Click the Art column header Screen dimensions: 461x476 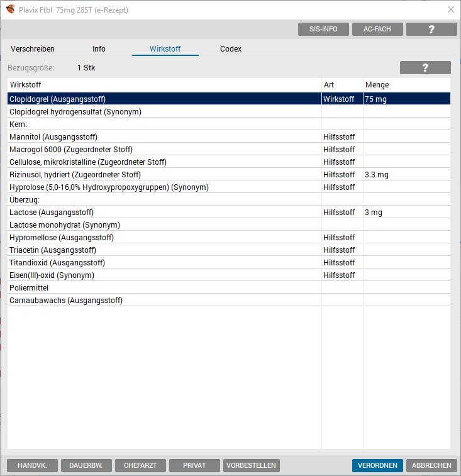pos(342,85)
